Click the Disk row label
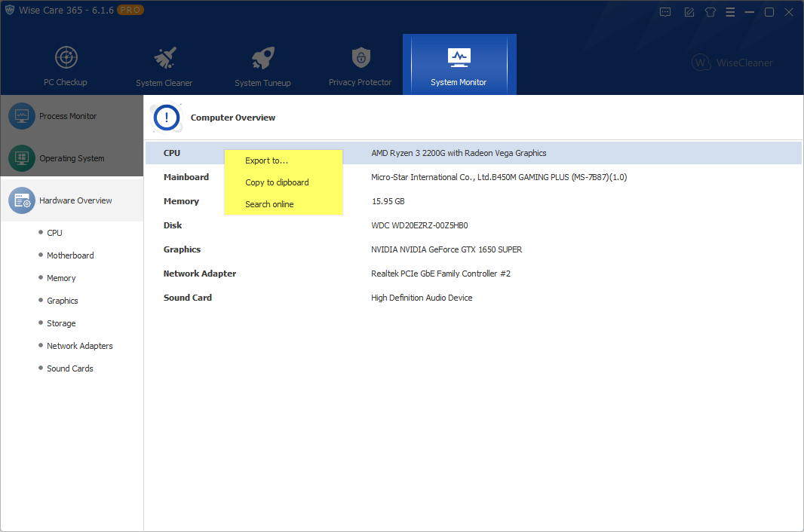 point(173,225)
